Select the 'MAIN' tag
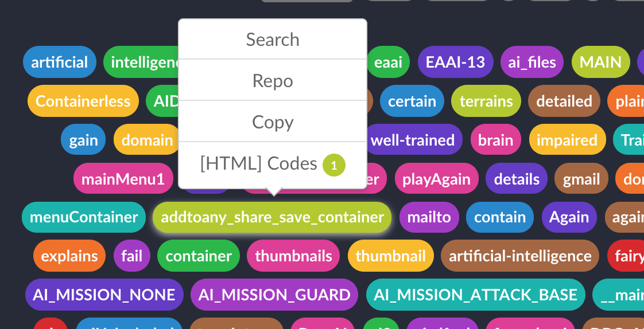 pyautogui.click(x=600, y=62)
